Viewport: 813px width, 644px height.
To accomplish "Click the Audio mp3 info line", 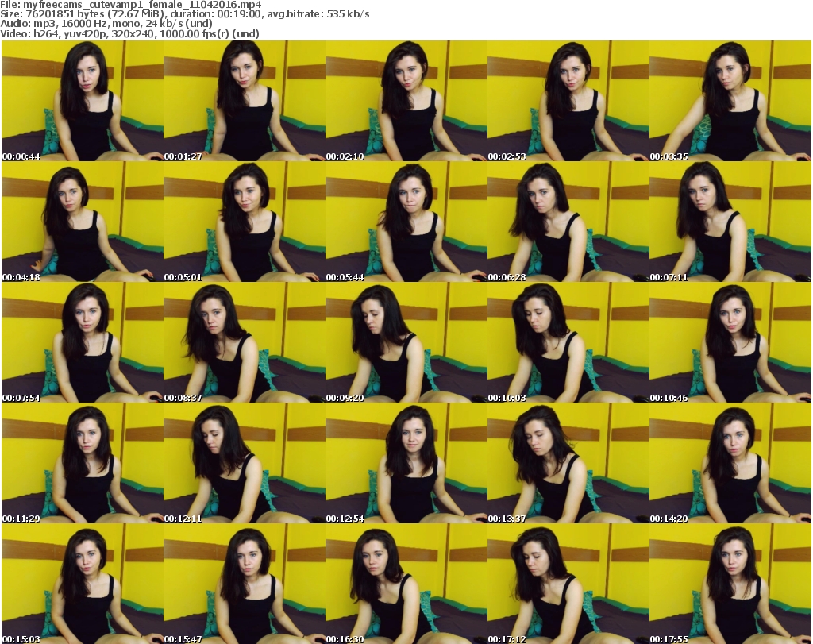I will pos(107,25).
